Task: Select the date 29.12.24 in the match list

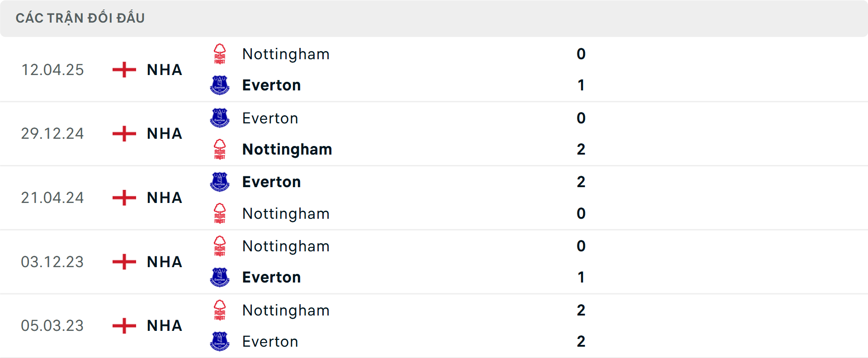Action: tap(52, 134)
